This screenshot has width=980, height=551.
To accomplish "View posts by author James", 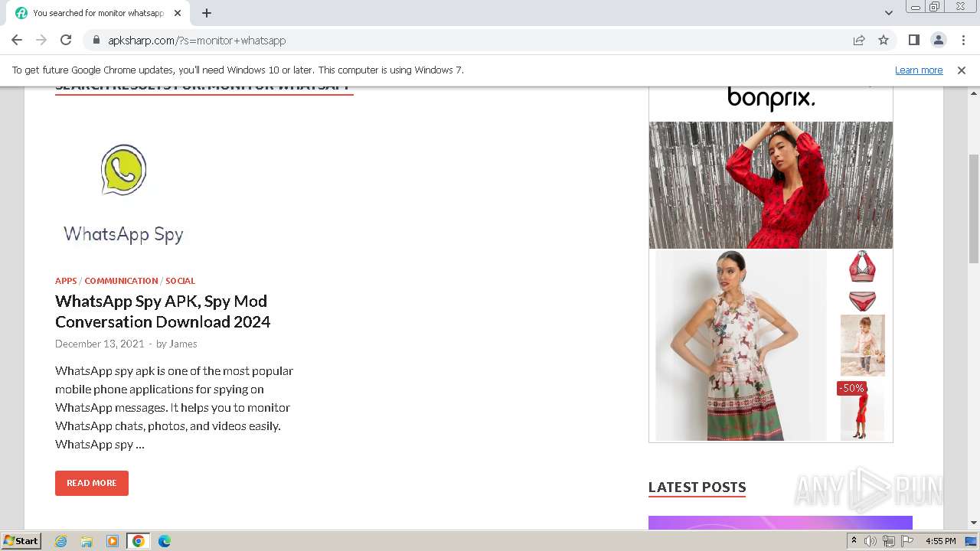I will point(183,344).
